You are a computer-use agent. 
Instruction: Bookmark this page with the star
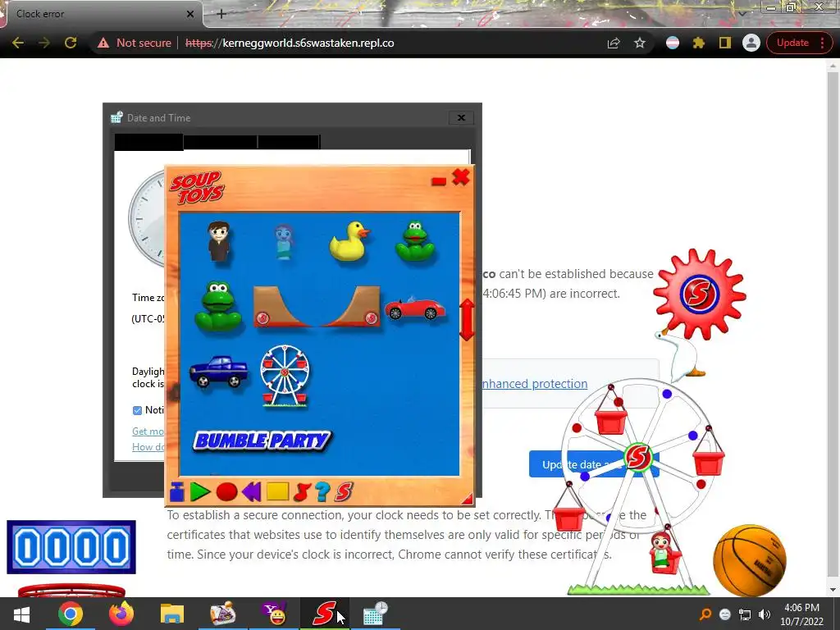point(640,43)
